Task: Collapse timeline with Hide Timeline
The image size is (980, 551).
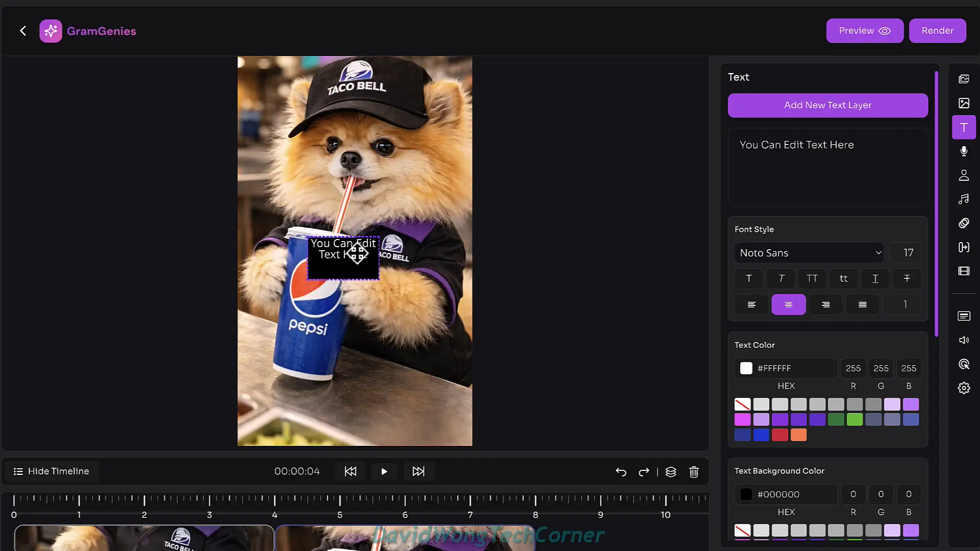Action: [x=51, y=471]
